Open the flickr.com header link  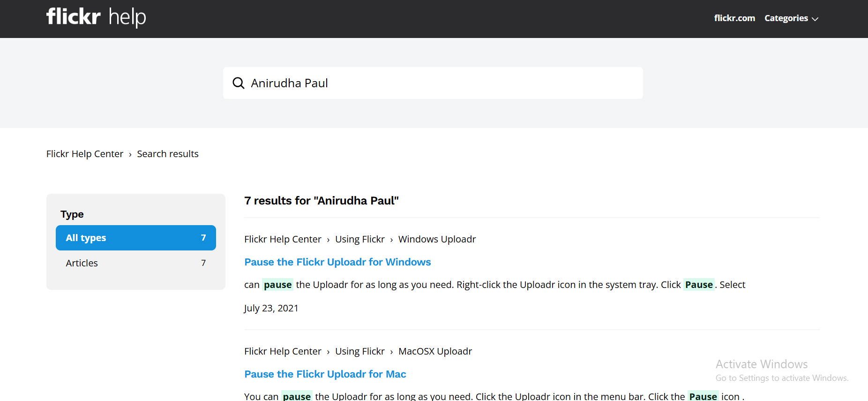coord(734,18)
